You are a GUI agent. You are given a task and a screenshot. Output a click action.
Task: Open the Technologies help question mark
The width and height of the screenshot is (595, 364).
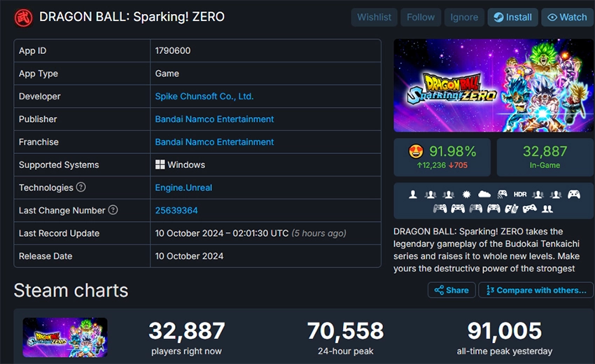click(x=81, y=188)
